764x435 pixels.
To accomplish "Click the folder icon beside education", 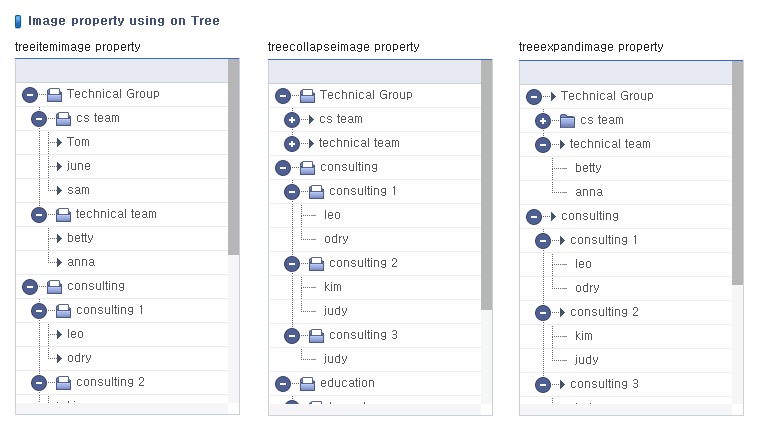I will click(x=307, y=384).
